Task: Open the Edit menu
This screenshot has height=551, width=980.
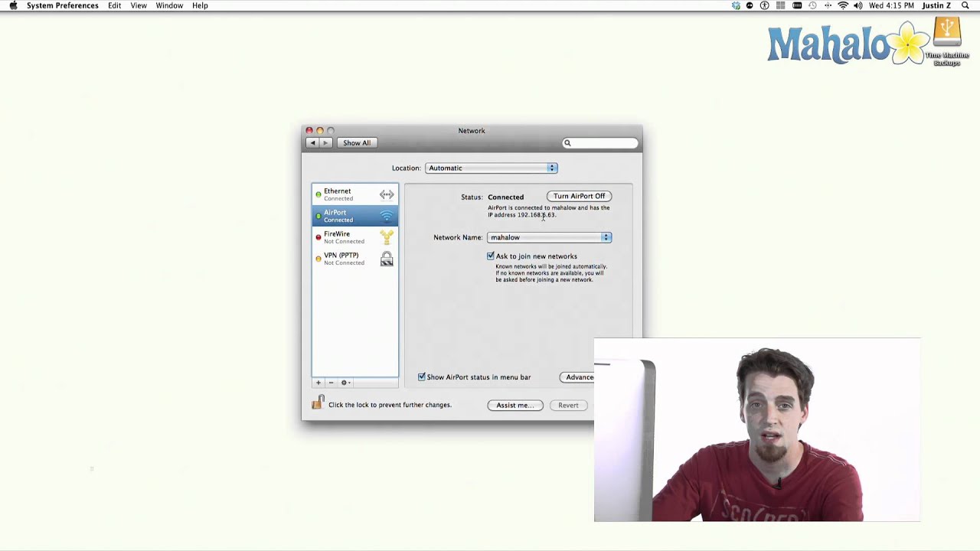Action: point(114,5)
